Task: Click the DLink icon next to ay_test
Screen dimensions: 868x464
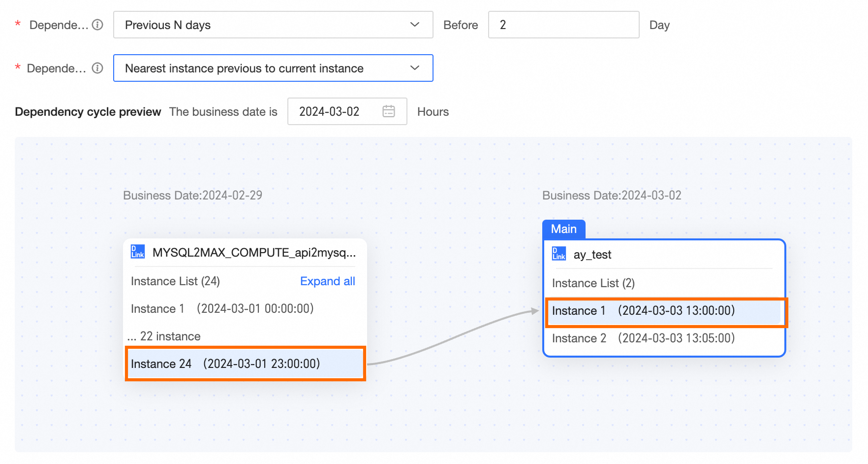Action: click(559, 254)
